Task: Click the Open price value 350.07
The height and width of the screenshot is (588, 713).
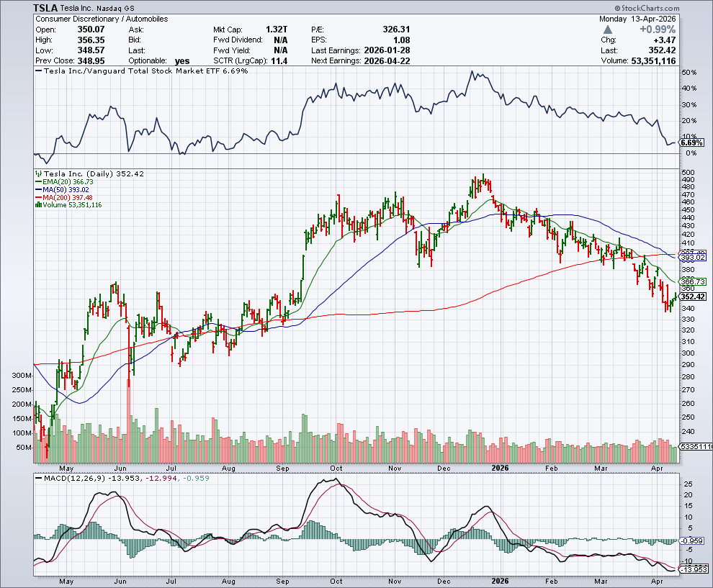Action: click(x=91, y=29)
